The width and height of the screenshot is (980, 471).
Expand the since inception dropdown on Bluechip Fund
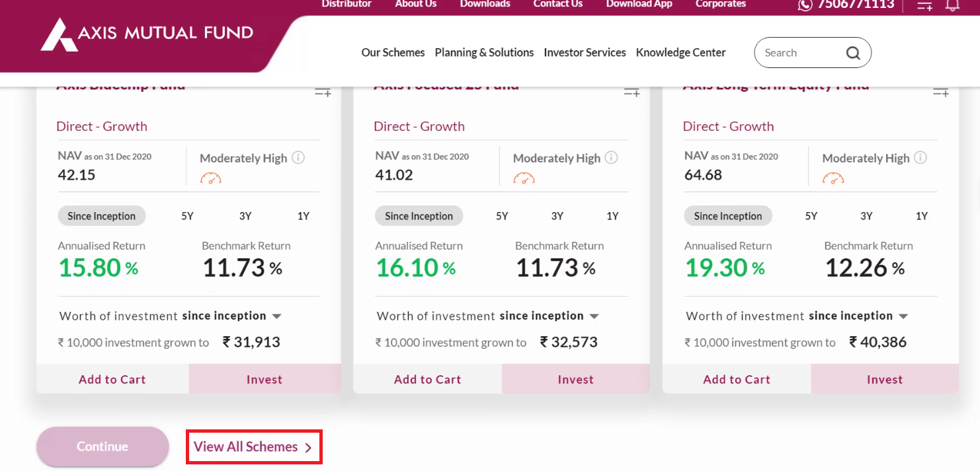tap(277, 316)
